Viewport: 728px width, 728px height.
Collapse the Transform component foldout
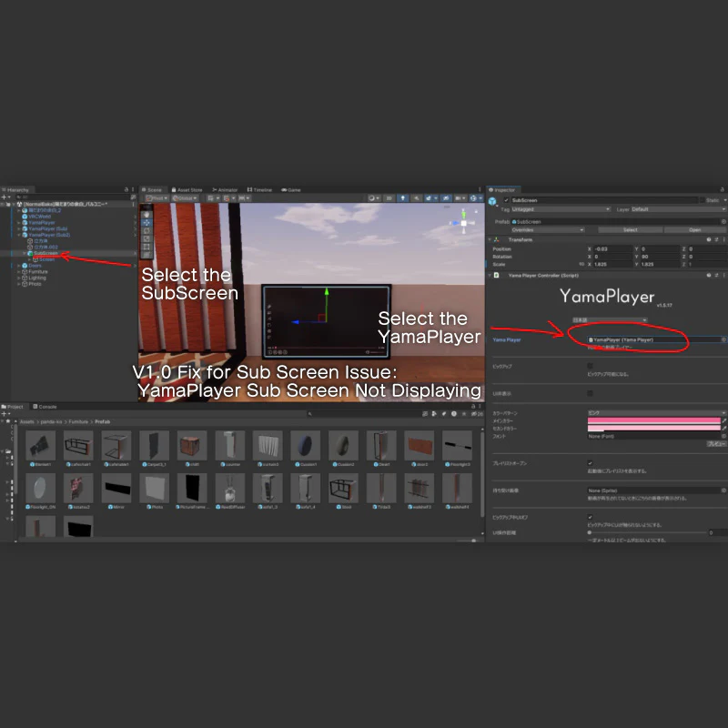[490, 239]
